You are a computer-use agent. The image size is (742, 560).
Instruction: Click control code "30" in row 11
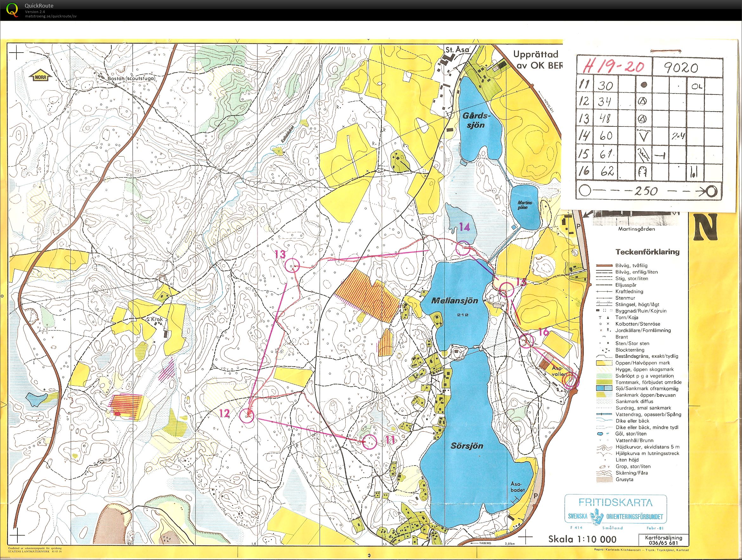[x=605, y=85]
